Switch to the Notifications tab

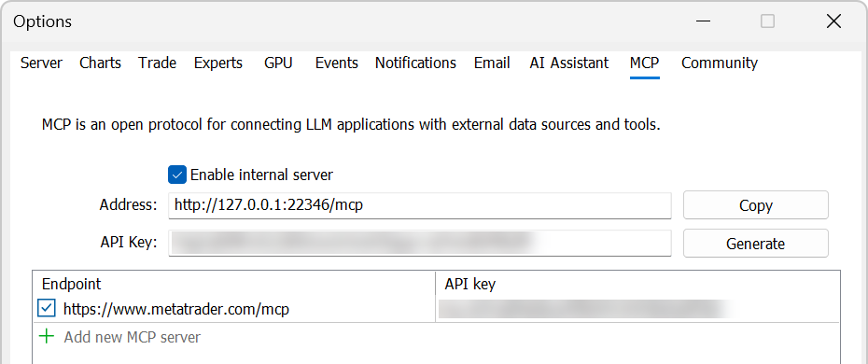(x=415, y=63)
